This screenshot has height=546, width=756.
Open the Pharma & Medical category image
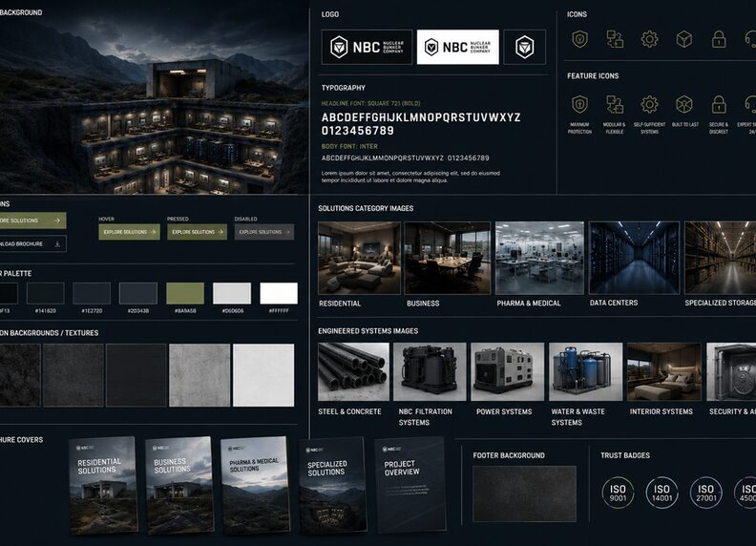click(x=539, y=258)
